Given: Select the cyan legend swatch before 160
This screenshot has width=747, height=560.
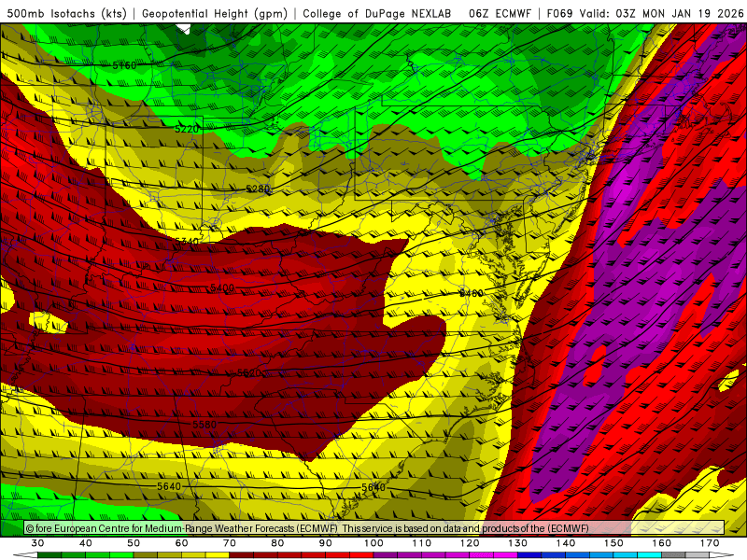Looking at the screenshot, I should [x=649, y=555].
